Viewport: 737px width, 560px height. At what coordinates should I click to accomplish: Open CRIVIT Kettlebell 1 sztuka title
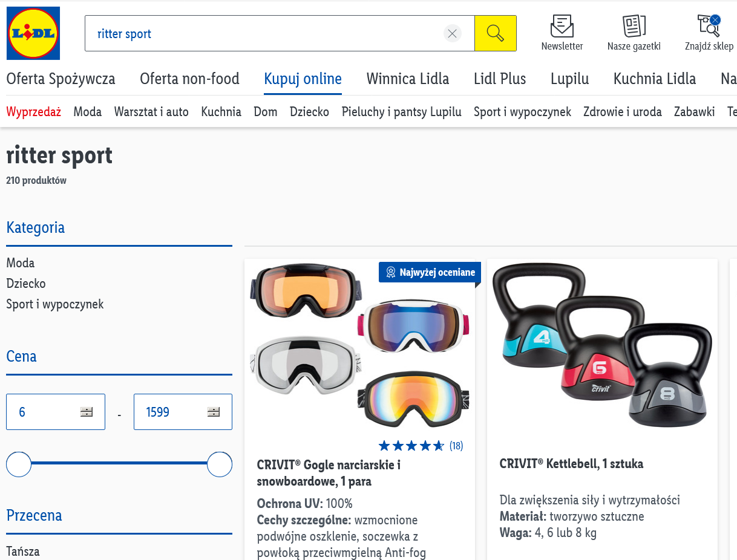click(571, 464)
